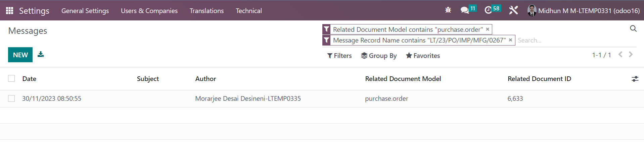Click the NEW button
This screenshot has width=644, height=148.
[x=20, y=55]
